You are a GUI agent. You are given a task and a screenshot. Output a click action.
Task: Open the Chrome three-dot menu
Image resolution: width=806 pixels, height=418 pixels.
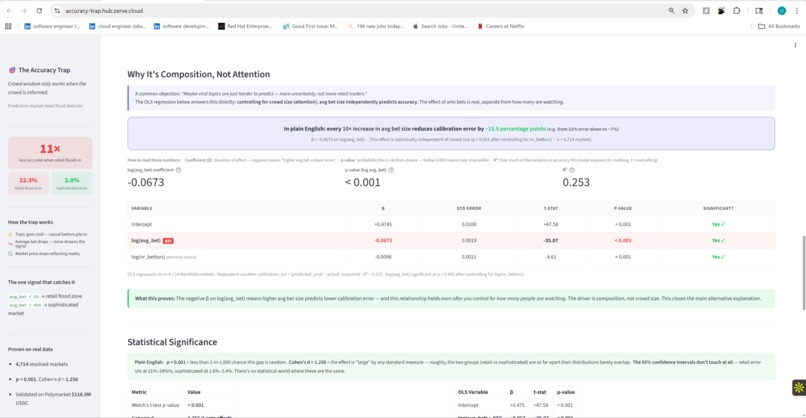[x=797, y=10]
